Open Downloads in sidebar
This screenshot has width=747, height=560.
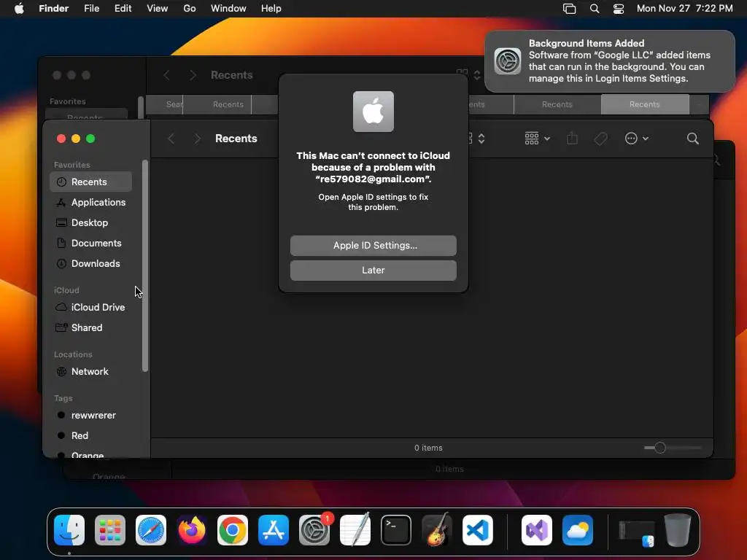(x=90, y=264)
